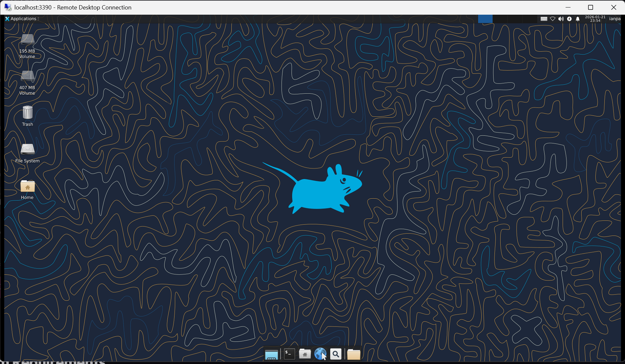
Task: Open the Home folder on the desktop
Action: pos(27,187)
